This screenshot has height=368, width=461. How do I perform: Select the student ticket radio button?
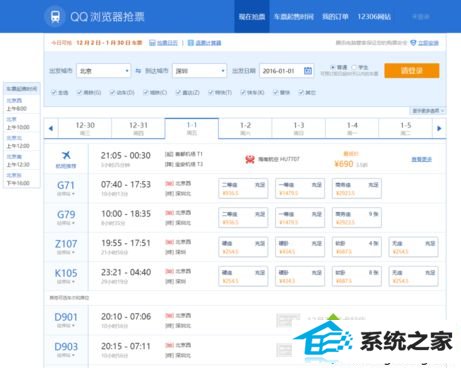[354, 67]
